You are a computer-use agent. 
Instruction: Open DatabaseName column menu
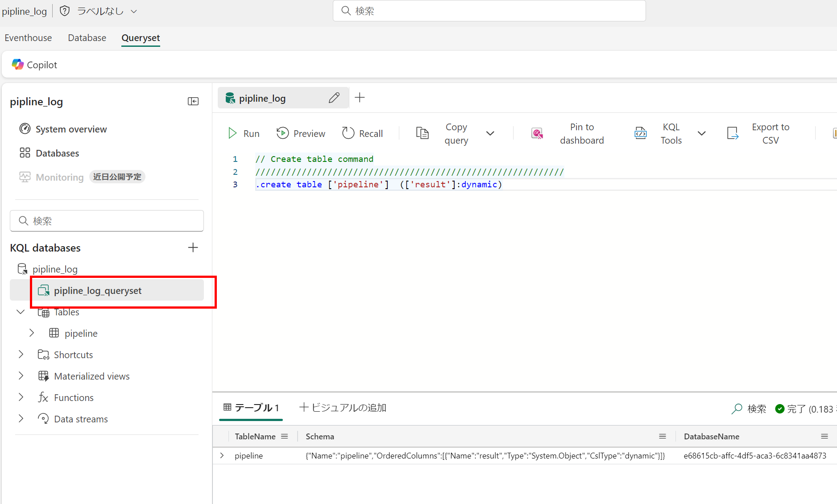pos(825,436)
